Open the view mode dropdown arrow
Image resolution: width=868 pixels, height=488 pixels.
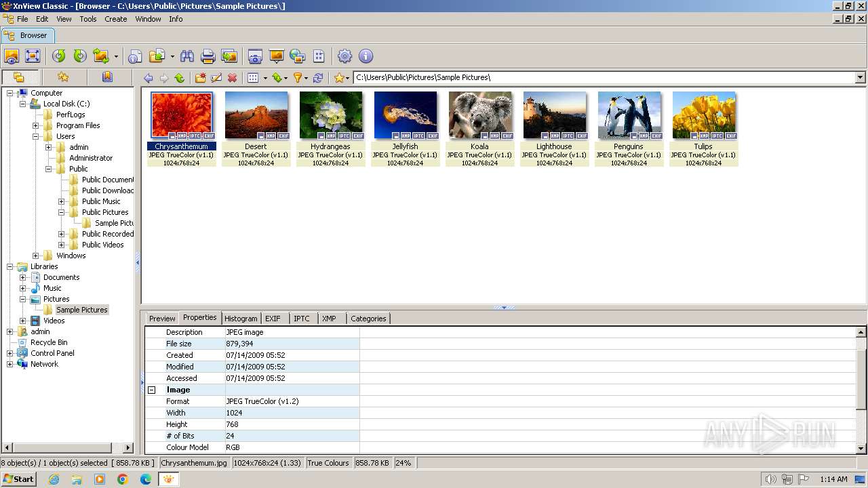click(265, 79)
